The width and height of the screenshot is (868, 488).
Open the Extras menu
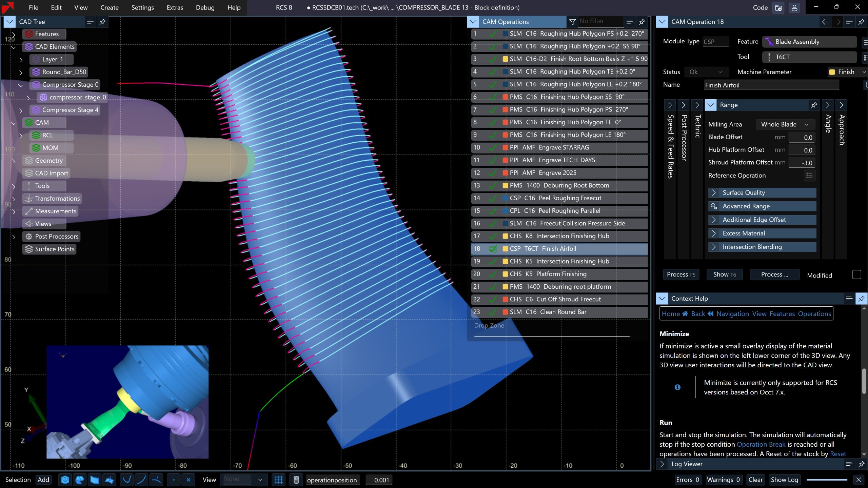[175, 7]
